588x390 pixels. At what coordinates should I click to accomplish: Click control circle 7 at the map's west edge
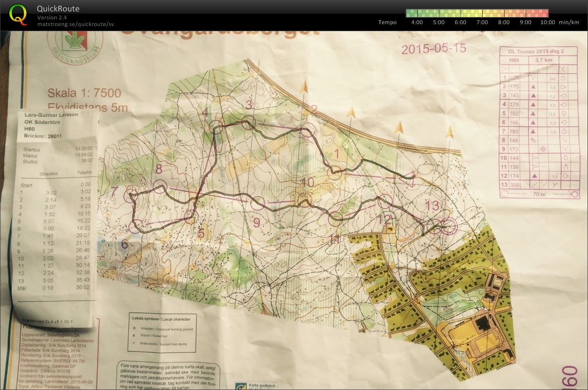pos(130,194)
